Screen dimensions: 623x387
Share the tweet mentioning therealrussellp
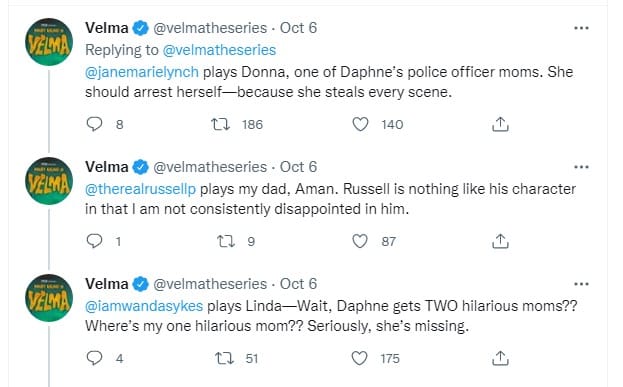click(x=500, y=241)
